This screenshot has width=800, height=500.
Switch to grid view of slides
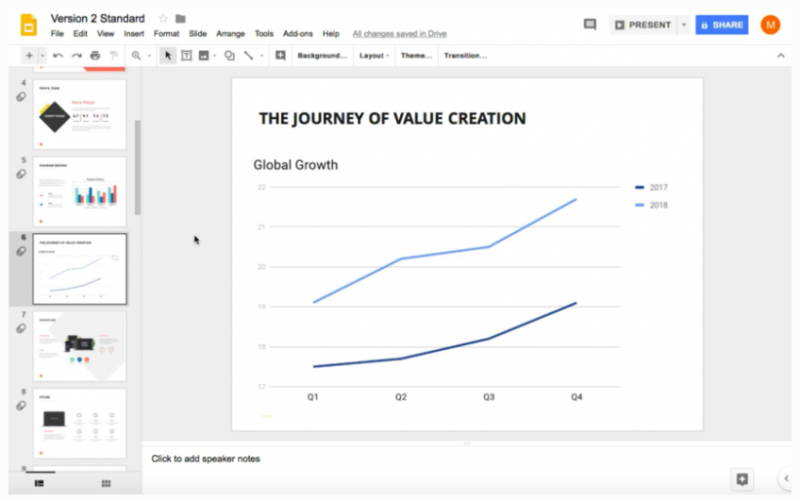coord(106,483)
